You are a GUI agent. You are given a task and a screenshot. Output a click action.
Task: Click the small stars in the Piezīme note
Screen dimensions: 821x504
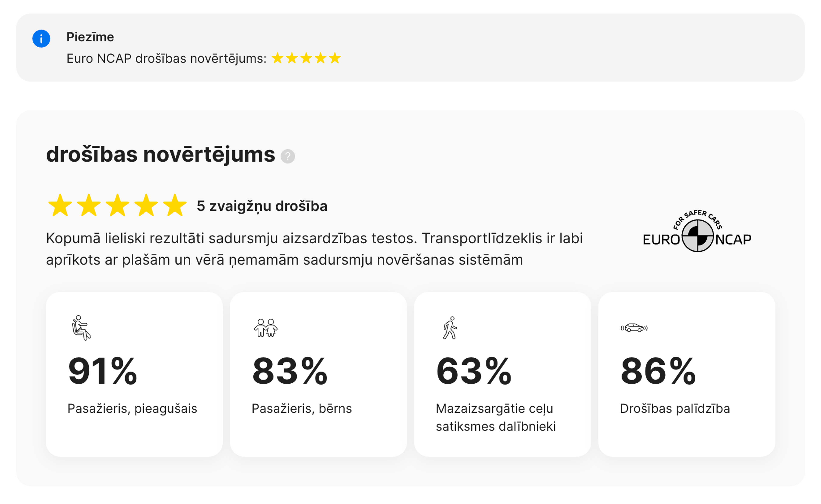pos(306,58)
